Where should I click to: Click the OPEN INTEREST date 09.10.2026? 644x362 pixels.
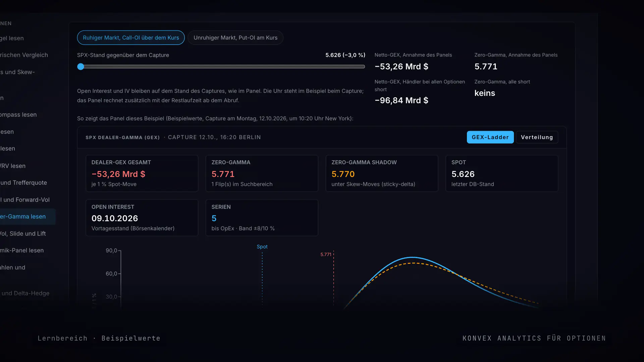pos(115,218)
